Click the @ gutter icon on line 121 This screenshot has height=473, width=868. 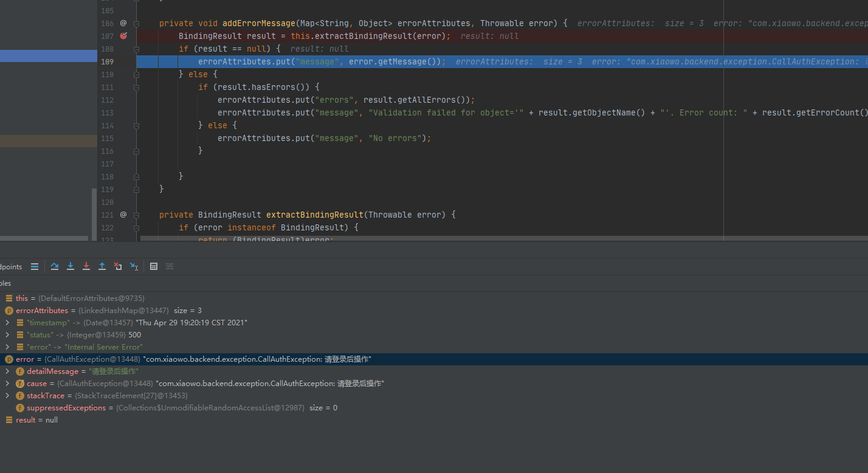[123, 215]
